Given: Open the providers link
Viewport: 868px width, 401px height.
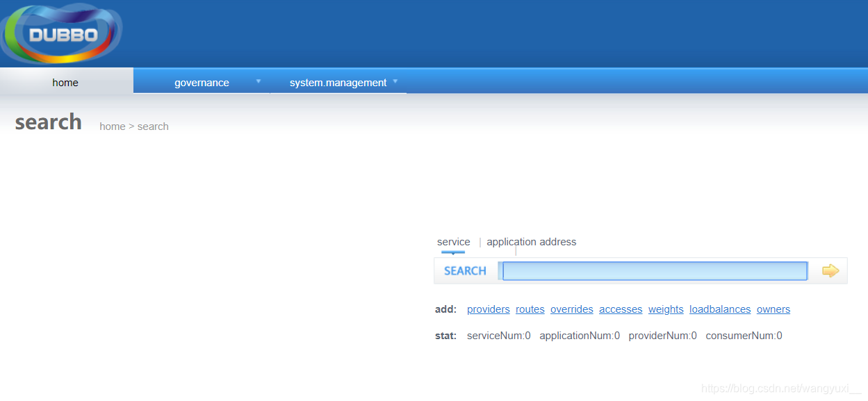Looking at the screenshot, I should click(x=489, y=309).
